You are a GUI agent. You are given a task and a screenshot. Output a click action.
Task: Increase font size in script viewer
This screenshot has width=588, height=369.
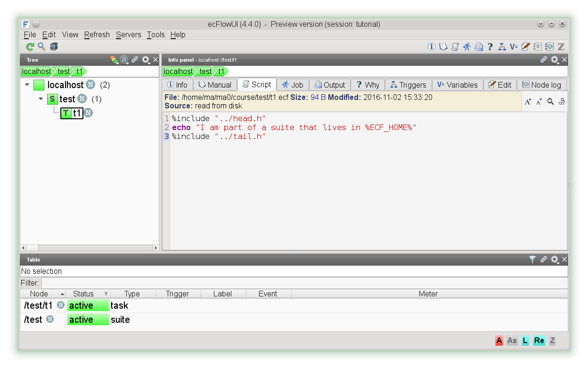click(528, 102)
